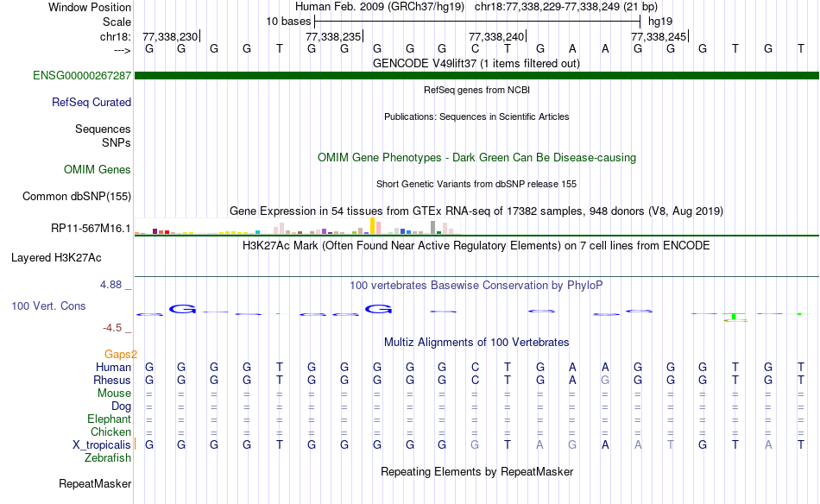The width and height of the screenshot is (820, 504).
Task: Click the chr18: ruler label
Action: pos(115,36)
